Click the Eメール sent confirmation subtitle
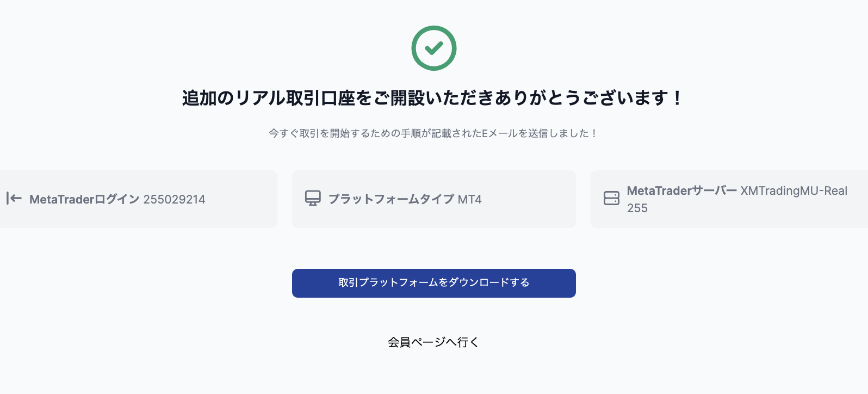This screenshot has width=868, height=394. [433, 133]
